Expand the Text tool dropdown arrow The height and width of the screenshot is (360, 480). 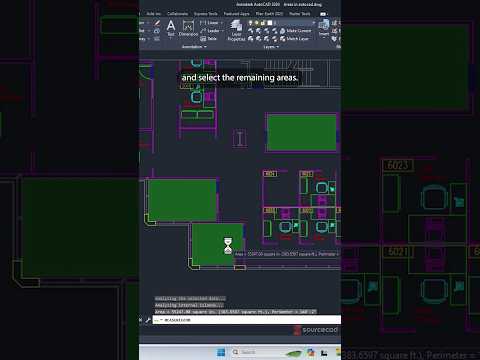coord(171,39)
